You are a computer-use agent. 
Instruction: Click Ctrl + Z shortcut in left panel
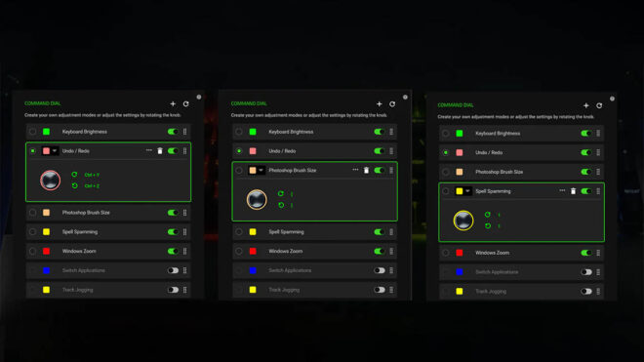tap(92, 186)
